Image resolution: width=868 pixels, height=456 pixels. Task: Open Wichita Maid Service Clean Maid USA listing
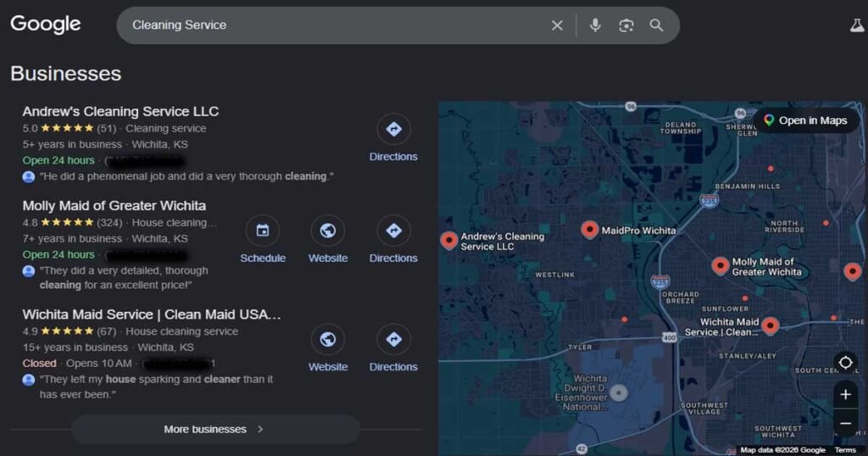152,314
